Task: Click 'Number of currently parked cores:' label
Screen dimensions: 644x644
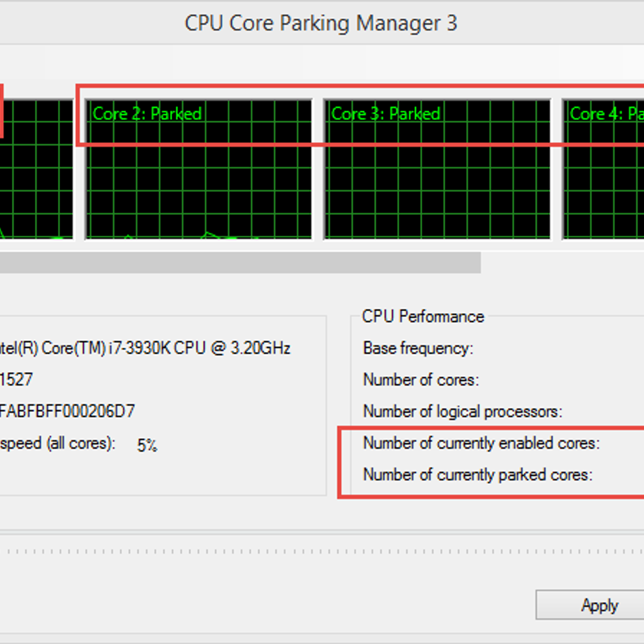Action: coord(478,475)
